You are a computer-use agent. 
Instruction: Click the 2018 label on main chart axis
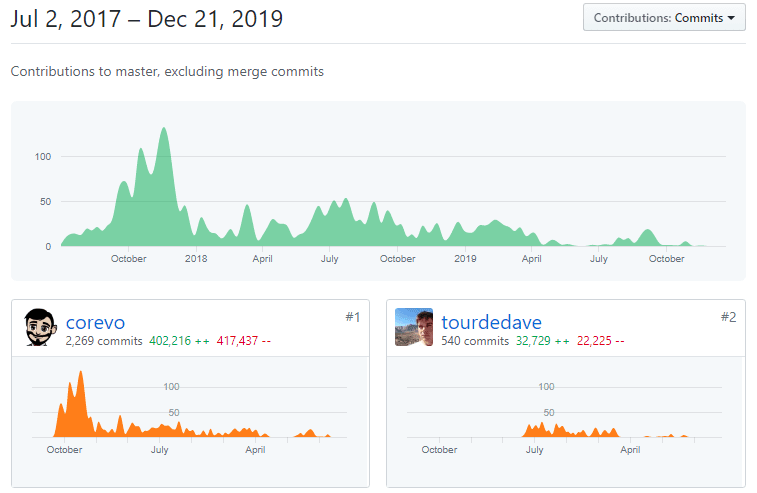[196, 259]
